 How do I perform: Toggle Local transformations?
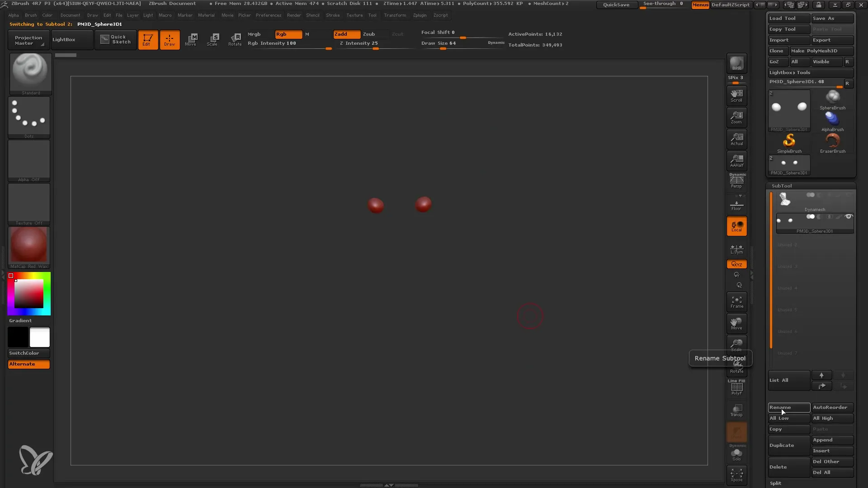pyautogui.click(x=736, y=226)
